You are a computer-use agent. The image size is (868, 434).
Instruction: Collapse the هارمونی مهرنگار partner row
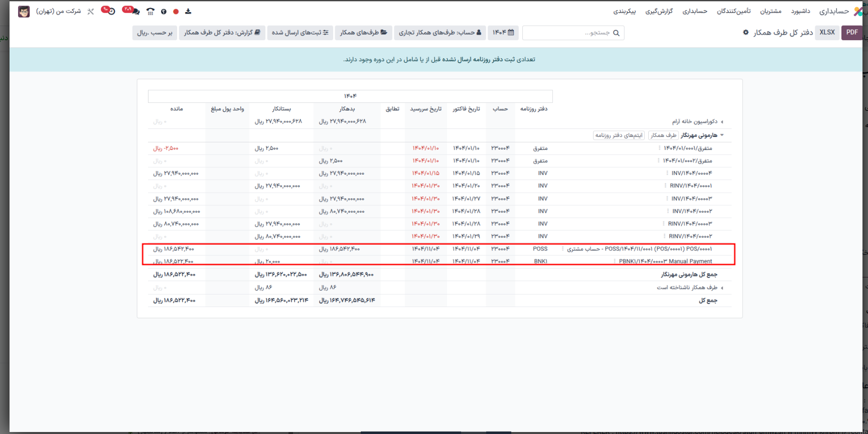tap(721, 135)
